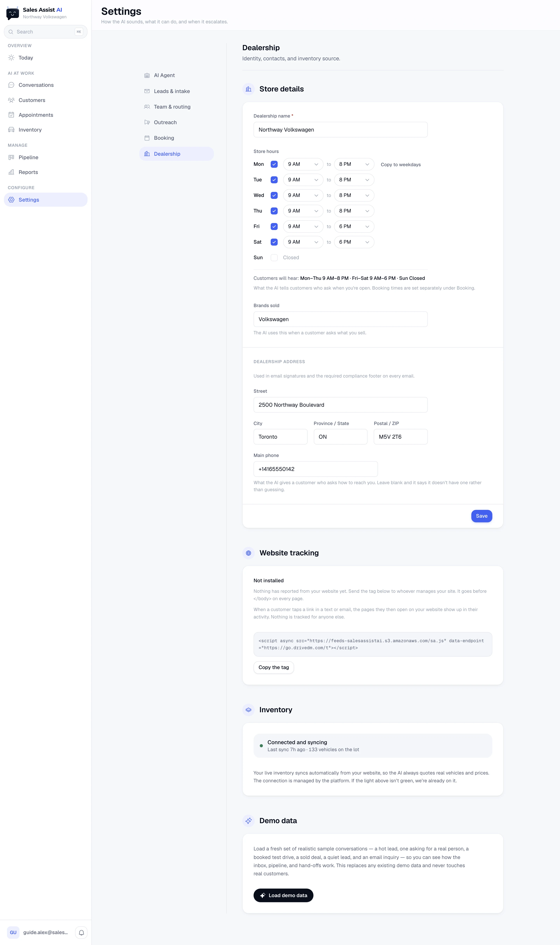Click the Save button
Image resolution: width=560 pixels, height=945 pixels.
coord(481,516)
